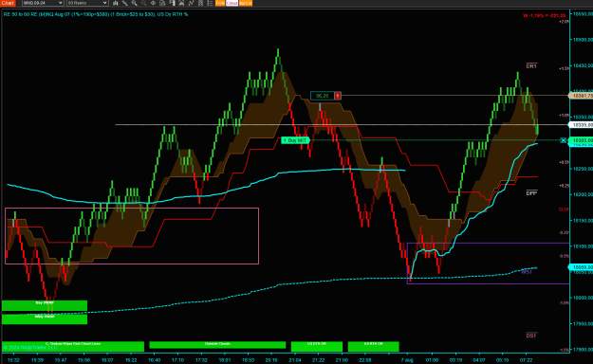Screen dimensions: 593x364
Task: Click the green Tenkan>Kijun Fast Cloud Lines button
Action: pos(73,346)
